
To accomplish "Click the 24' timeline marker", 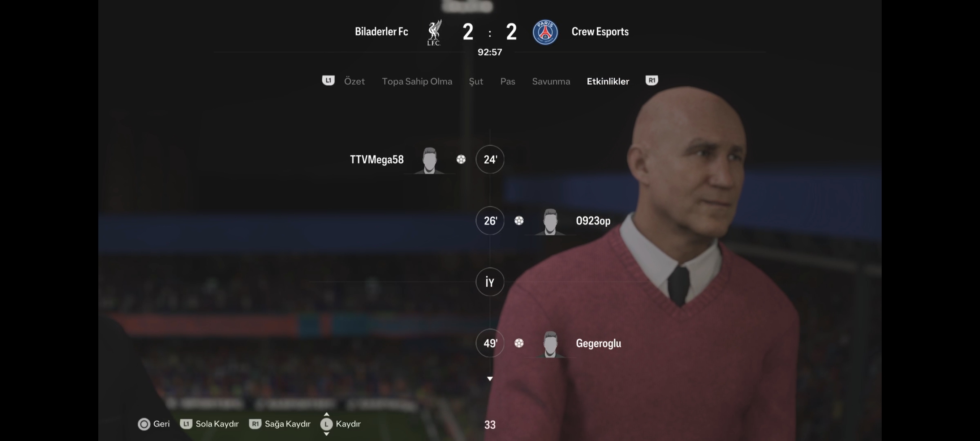I will click(490, 159).
